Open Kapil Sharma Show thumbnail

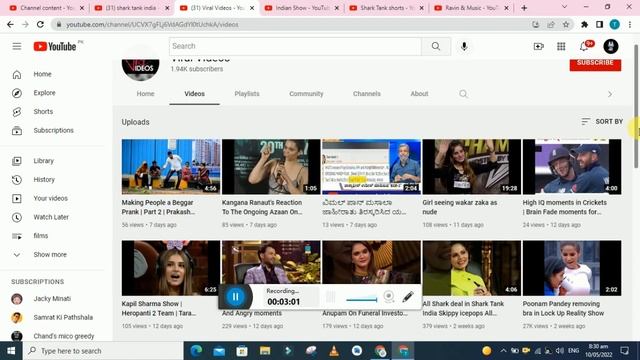pyautogui.click(x=171, y=268)
